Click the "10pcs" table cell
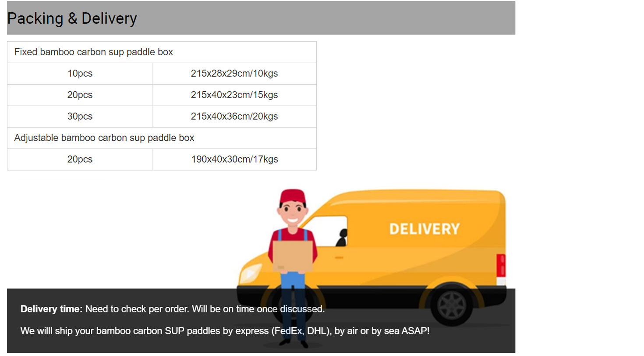644x356 pixels. [x=80, y=74]
